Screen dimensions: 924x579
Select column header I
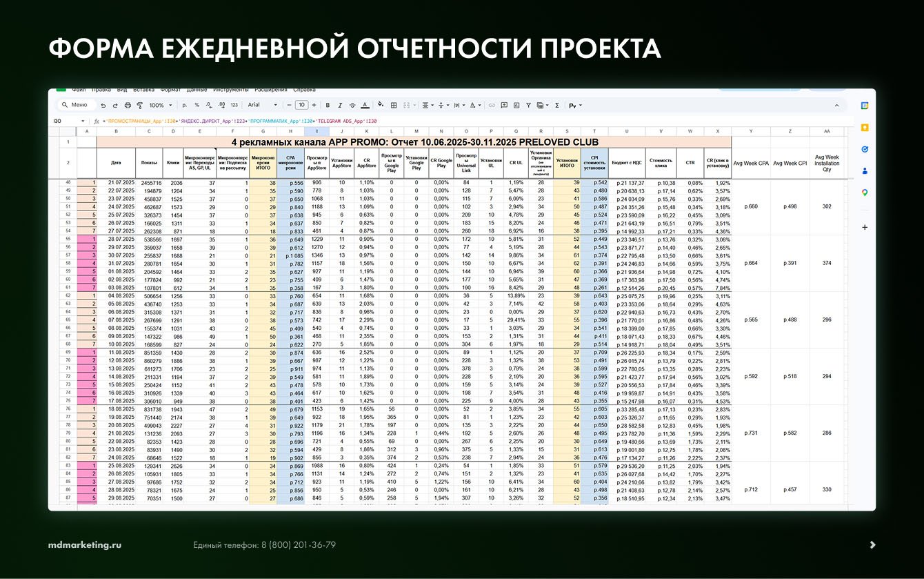point(317,131)
